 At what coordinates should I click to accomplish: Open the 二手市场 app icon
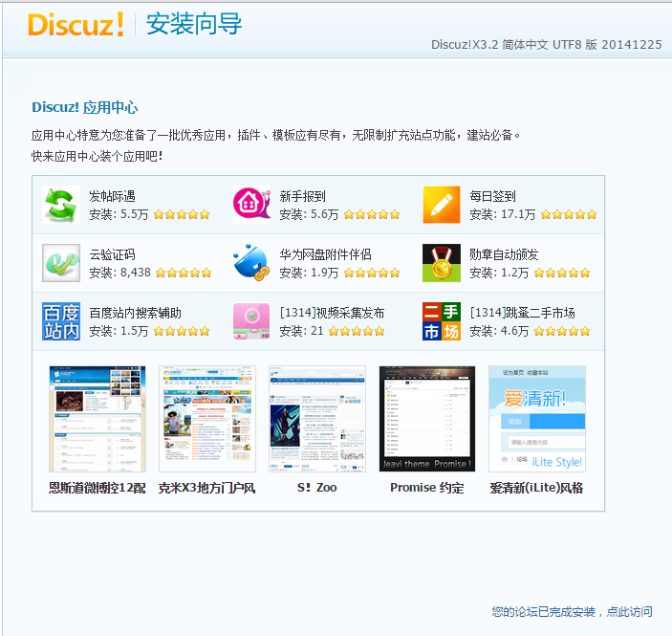[x=442, y=321]
